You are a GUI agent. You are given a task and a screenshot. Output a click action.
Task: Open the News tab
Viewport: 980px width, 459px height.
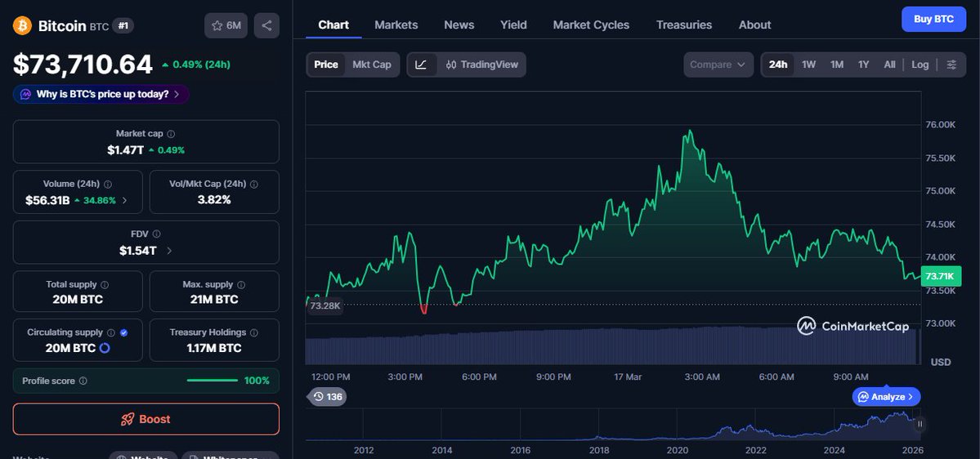pos(459,25)
